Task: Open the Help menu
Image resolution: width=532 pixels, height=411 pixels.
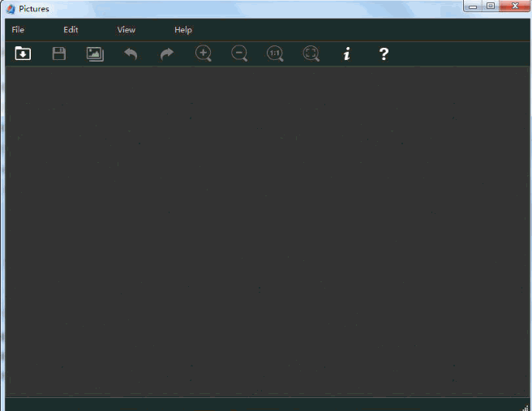Action: click(183, 30)
